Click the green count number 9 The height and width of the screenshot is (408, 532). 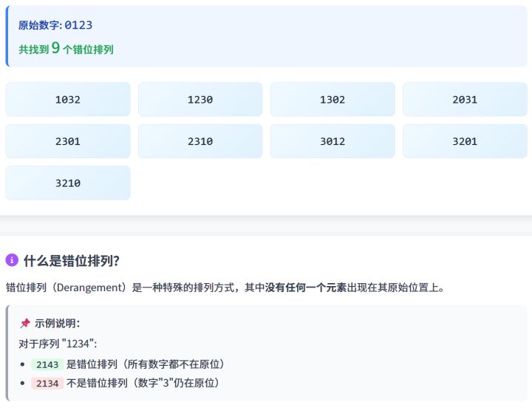coord(55,48)
